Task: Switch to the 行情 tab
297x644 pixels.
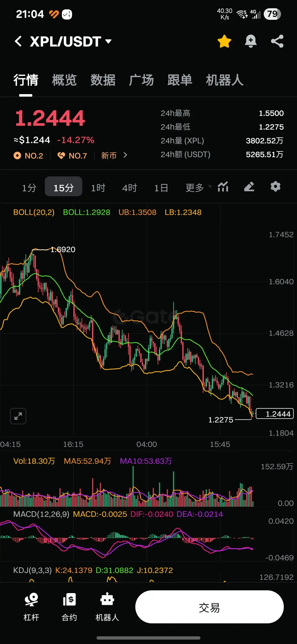Action: (26, 80)
